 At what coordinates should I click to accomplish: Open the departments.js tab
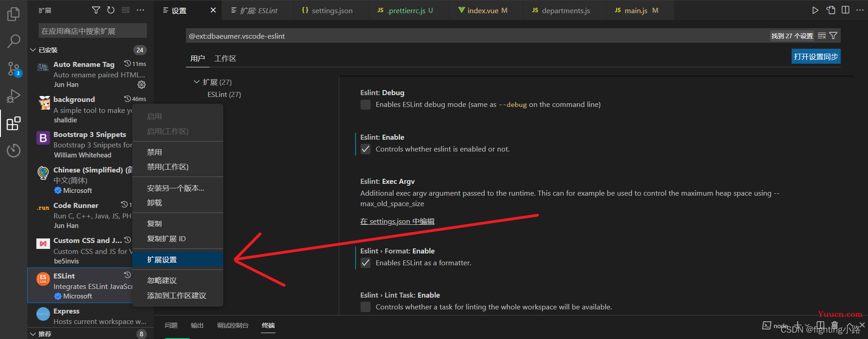[565, 10]
